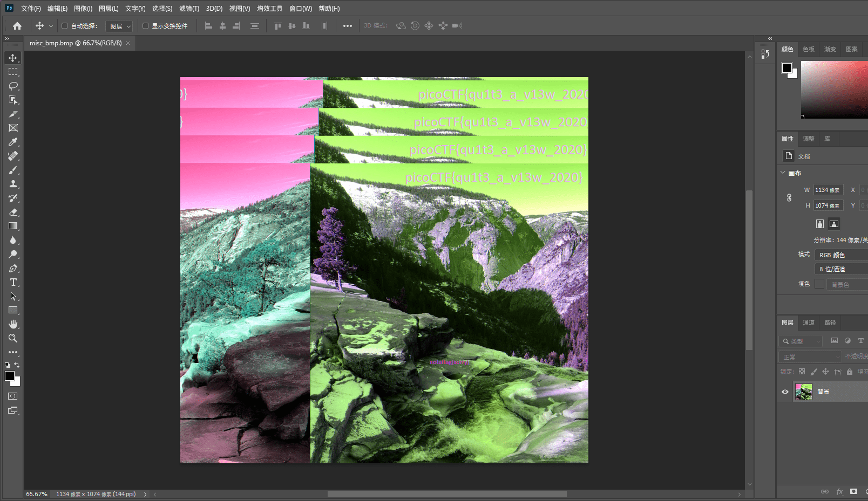The width and height of the screenshot is (868, 501).
Task: Set canvas to landscape orientation
Action: [834, 224]
